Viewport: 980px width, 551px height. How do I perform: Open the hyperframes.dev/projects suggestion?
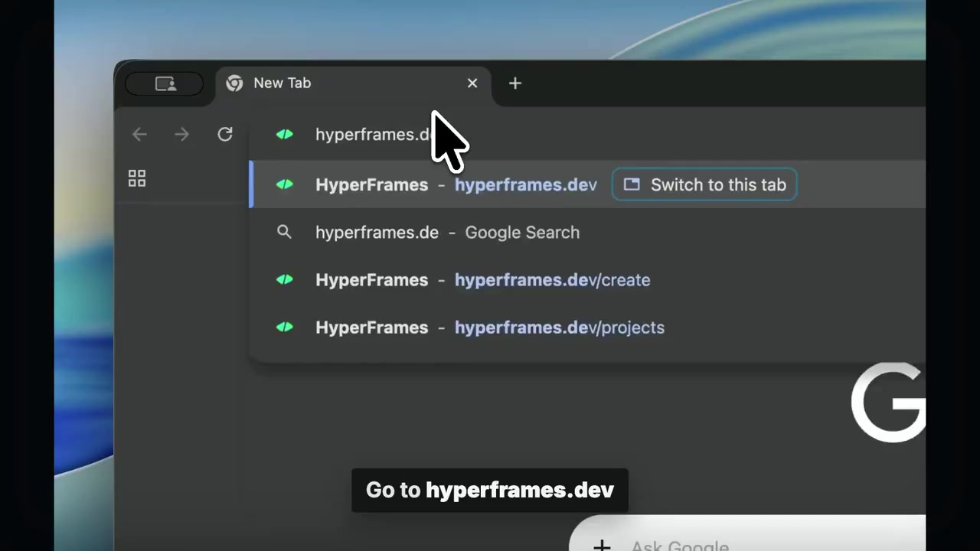point(588,328)
